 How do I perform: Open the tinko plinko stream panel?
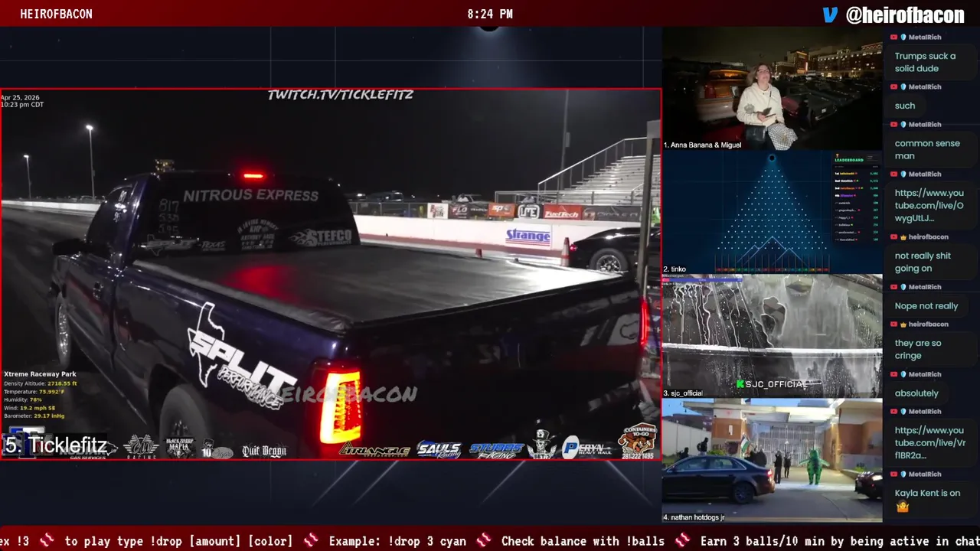pos(772,212)
